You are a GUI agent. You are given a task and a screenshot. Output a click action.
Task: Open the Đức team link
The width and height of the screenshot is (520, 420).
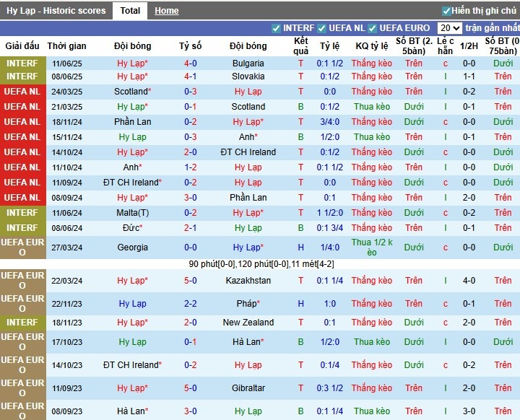[132, 228]
